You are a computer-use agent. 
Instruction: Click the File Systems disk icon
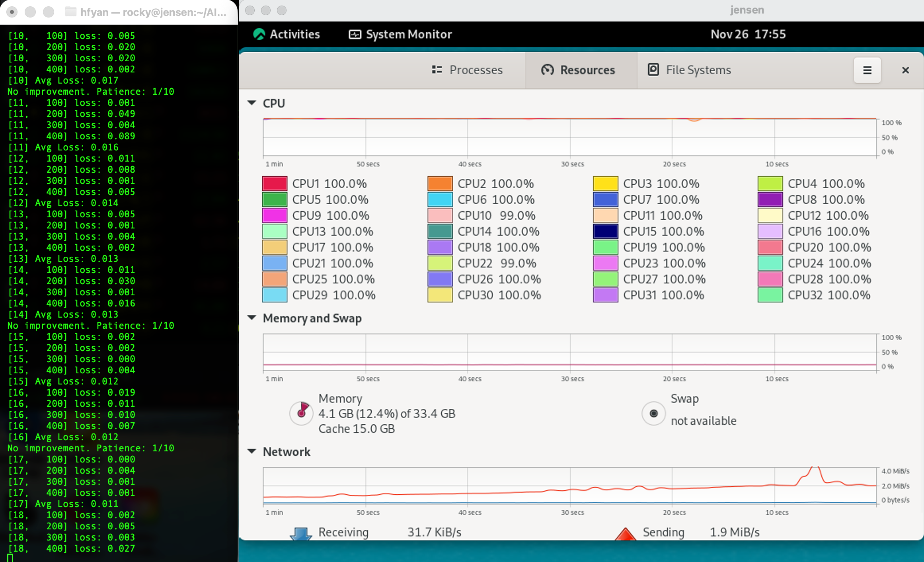(653, 70)
